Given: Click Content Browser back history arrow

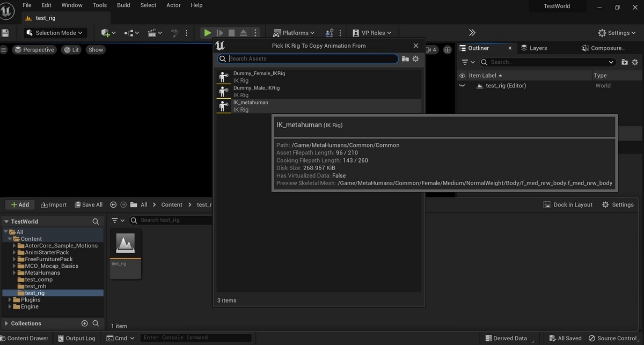Looking at the screenshot, I should point(113,204).
